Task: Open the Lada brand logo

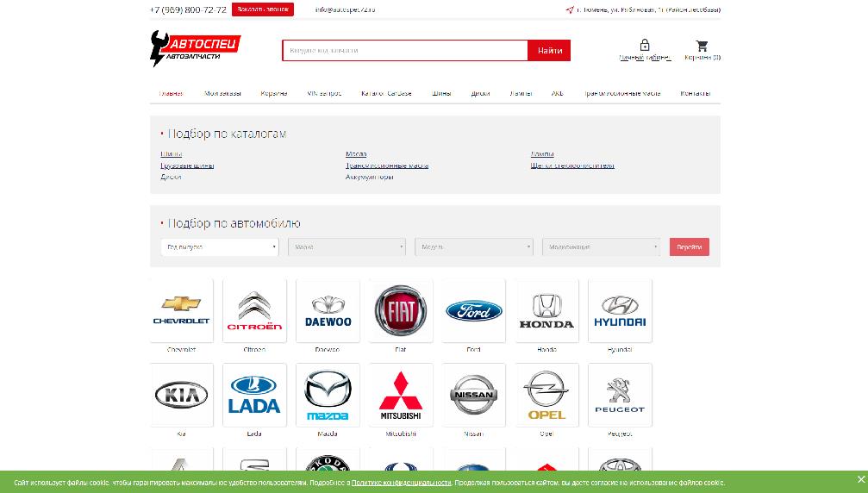Action: click(254, 395)
